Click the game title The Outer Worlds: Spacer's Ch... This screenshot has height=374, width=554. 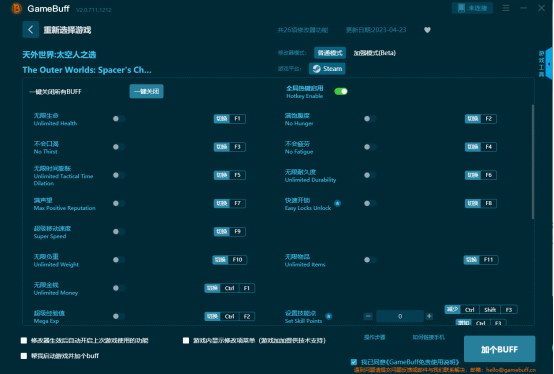[x=87, y=70]
